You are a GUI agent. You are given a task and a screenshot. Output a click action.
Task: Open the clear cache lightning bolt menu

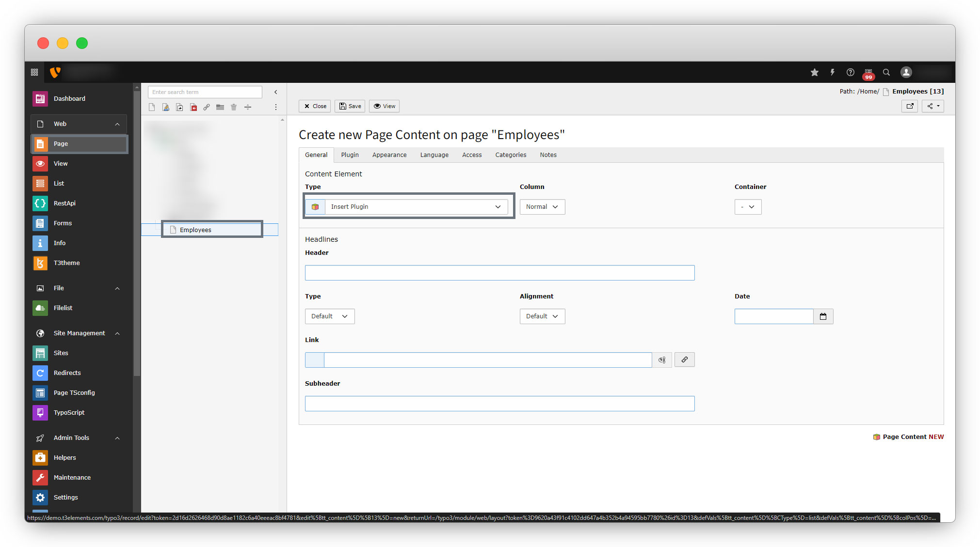(832, 72)
